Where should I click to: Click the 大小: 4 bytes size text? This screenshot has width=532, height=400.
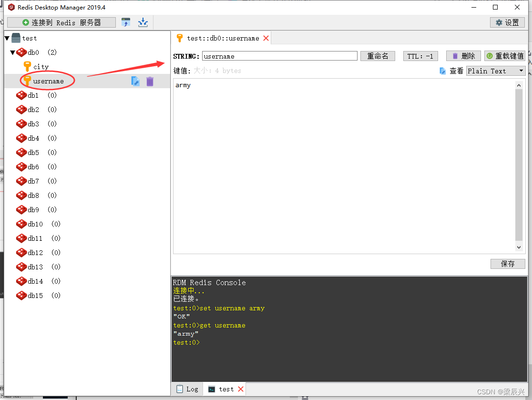click(217, 71)
